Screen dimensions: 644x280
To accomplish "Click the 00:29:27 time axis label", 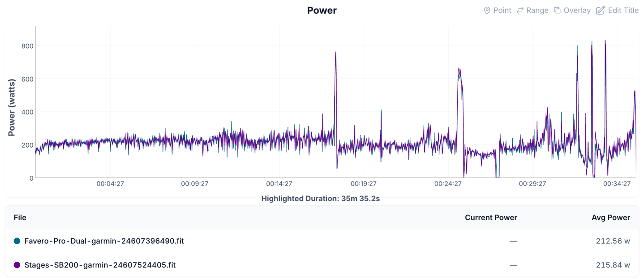I will click(x=533, y=184).
